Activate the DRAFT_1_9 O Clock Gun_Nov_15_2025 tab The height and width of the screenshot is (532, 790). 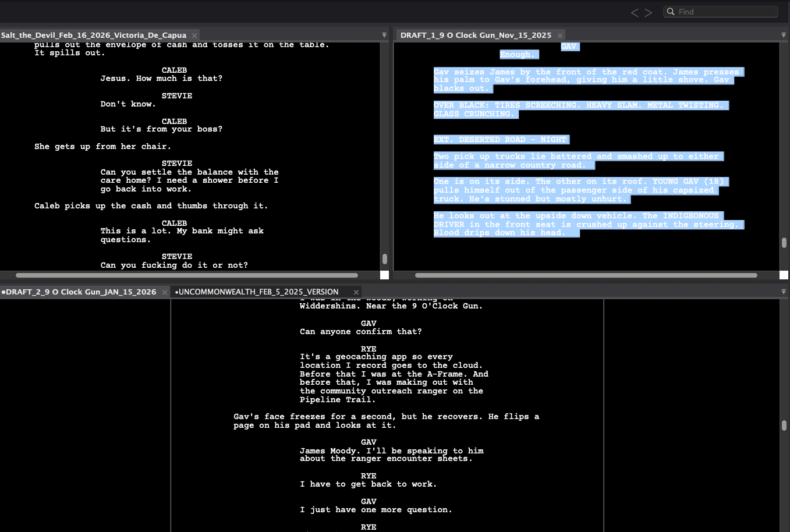coord(476,36)
